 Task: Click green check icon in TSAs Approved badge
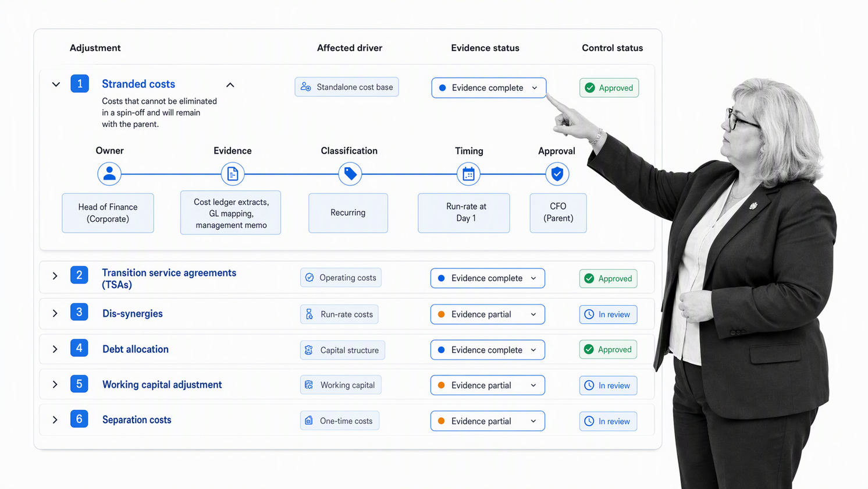click(x=589, y=278)
